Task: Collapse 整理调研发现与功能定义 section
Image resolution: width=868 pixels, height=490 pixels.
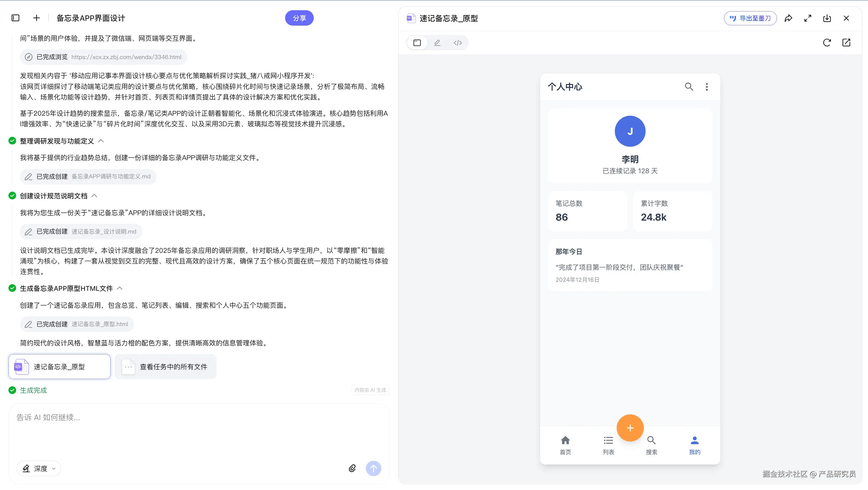Action: pyautogui.click(x=101, y=141)
